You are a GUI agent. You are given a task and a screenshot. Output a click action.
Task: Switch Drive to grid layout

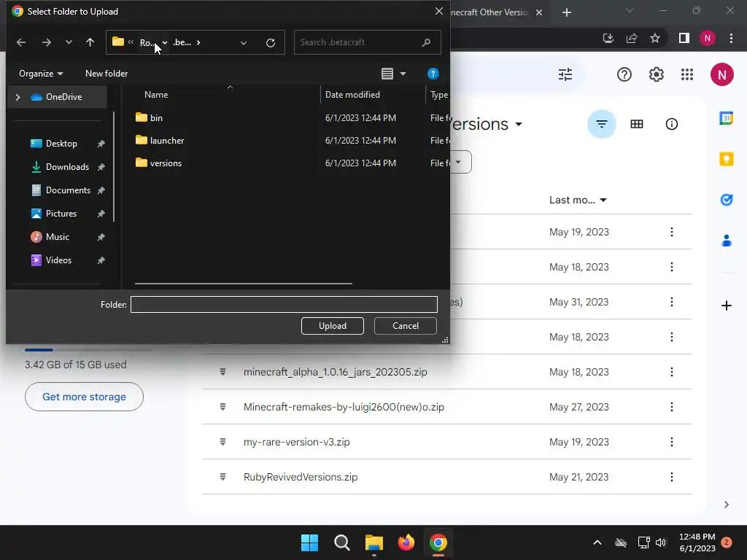[x=636, y=124]
